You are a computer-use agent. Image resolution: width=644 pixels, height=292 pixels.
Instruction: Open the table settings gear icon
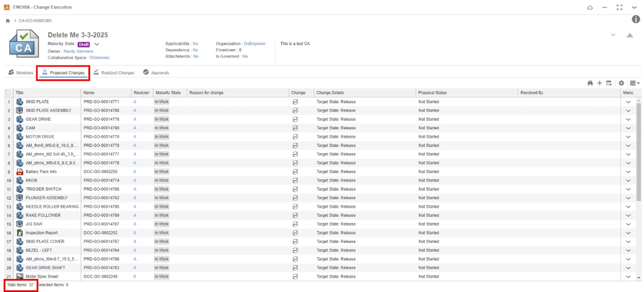tap(621, 83)
